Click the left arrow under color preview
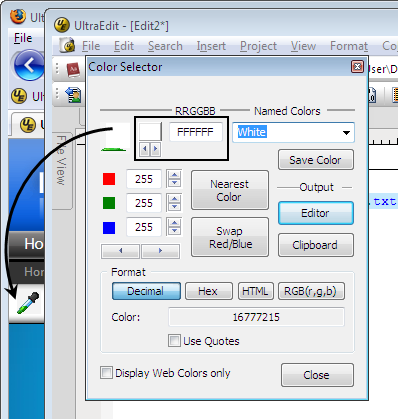The height and width of the screenshot is (419, 398). pyautogui.click(x=145, y=149)
